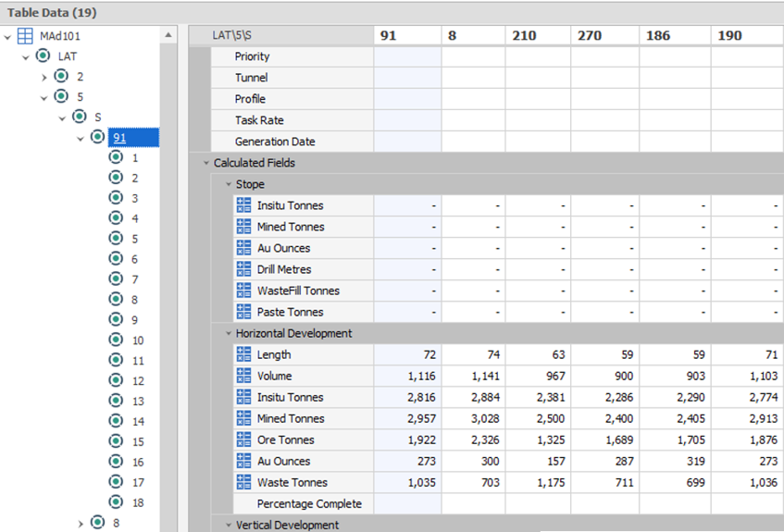This screenshot has width=784, height=532.
Task: Click the tree scrollbar up arrow
Action: coord(168,35)
